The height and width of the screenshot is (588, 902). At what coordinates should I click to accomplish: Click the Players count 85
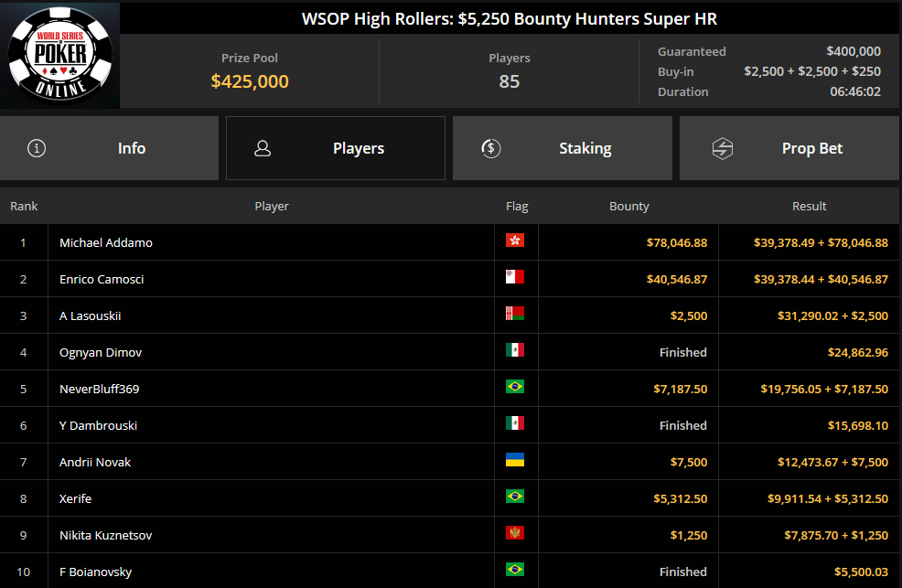click(x=510, y=81)
